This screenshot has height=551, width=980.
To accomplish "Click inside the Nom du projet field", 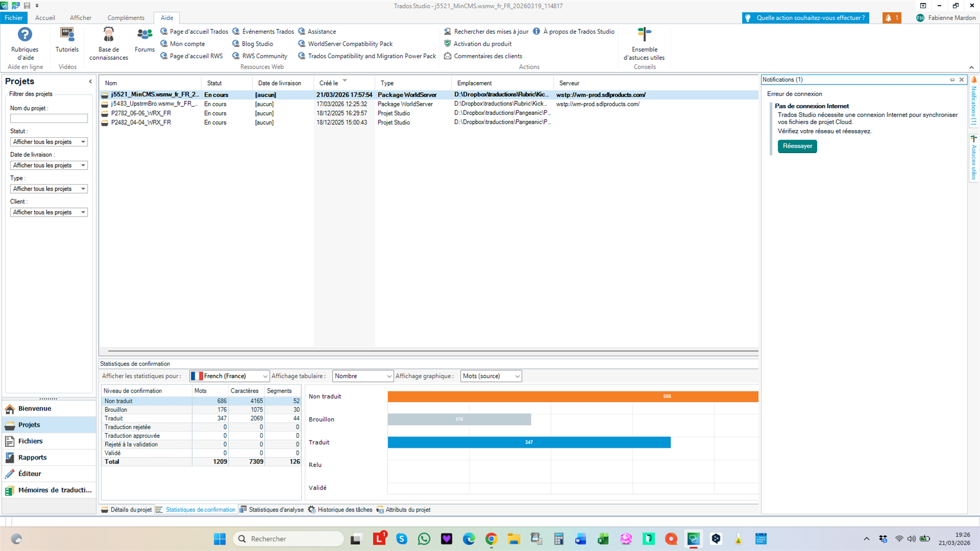I will click(x=48, y=118).
